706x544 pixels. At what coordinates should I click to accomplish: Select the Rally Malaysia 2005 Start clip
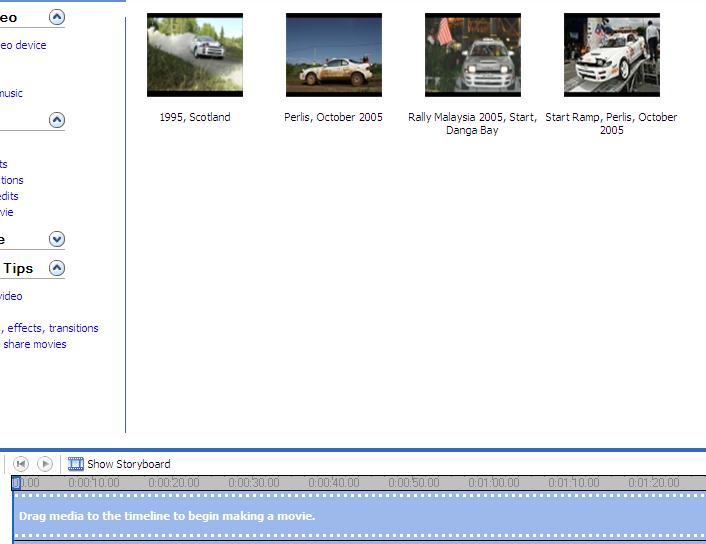pyautogui.click(x=473, y=55)
